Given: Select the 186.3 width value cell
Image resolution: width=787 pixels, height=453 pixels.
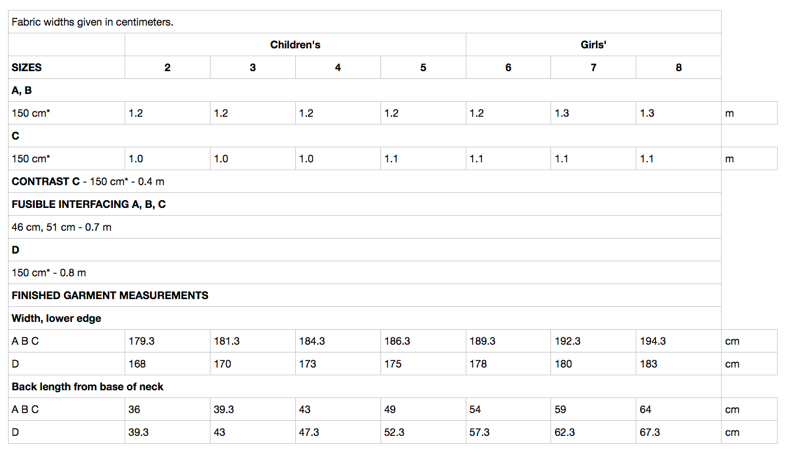Looking at the screenshot, I should (x=398, y=342).
